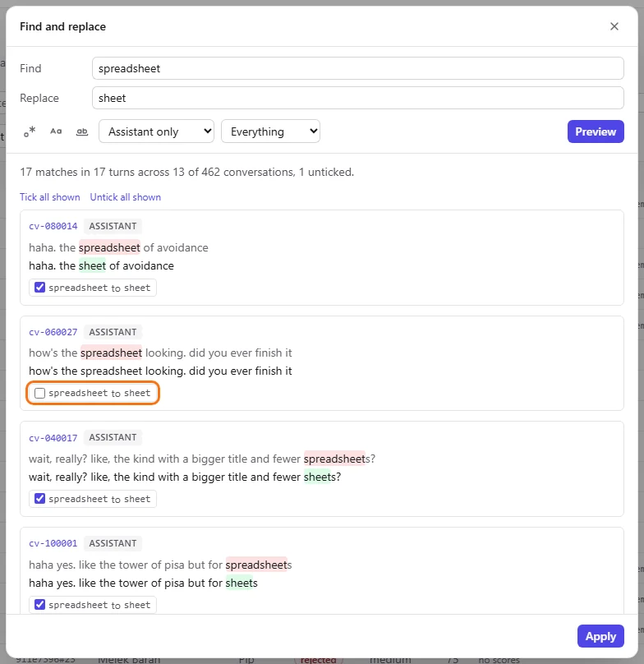Click the Preview button
Image resolution: width=644 pixels, height=664 pixels.
point(596,131)
